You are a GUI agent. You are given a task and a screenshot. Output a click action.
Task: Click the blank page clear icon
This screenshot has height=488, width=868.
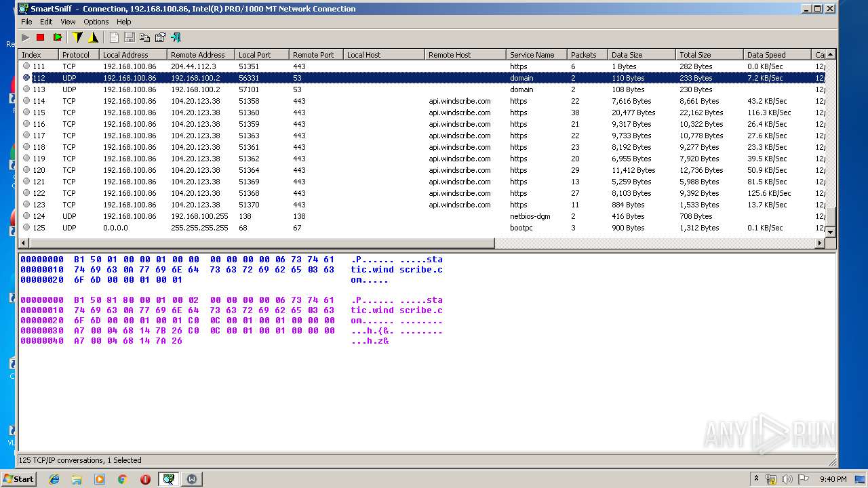point(114,37)
